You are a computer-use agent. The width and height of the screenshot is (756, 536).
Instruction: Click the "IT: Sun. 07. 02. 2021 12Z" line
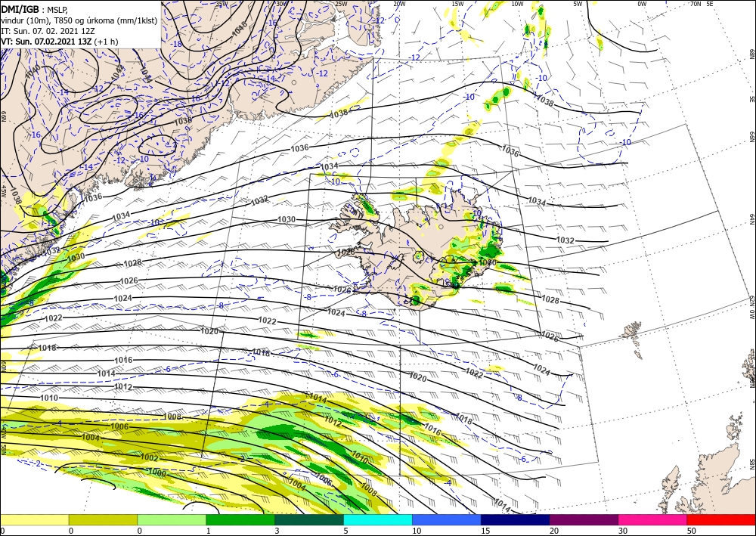(x=48, y=30)
